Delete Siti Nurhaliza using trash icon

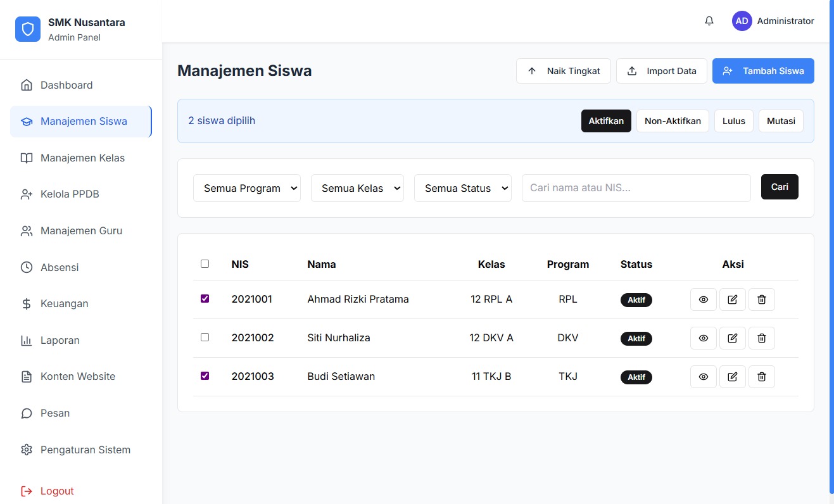pyautogui.click(x=761, y=338)
